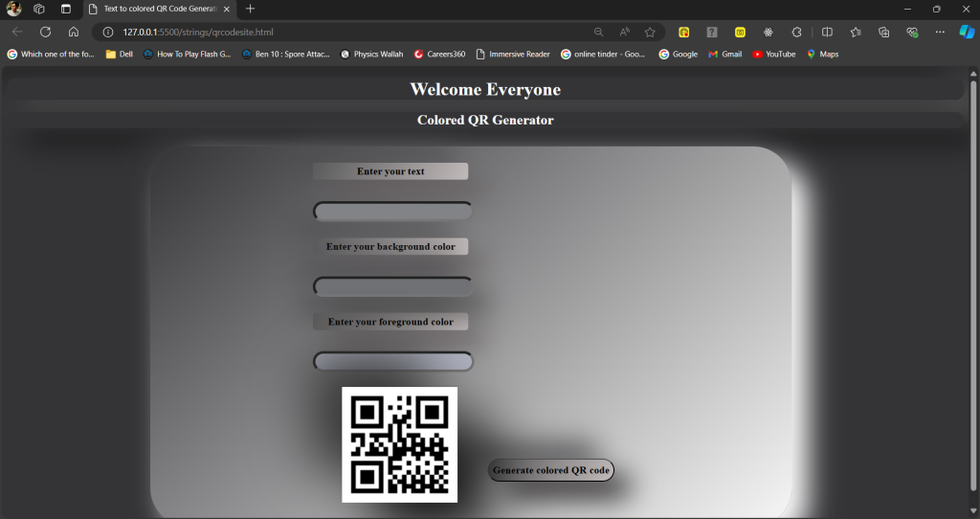View site information icon in address bar

(108, 32)
